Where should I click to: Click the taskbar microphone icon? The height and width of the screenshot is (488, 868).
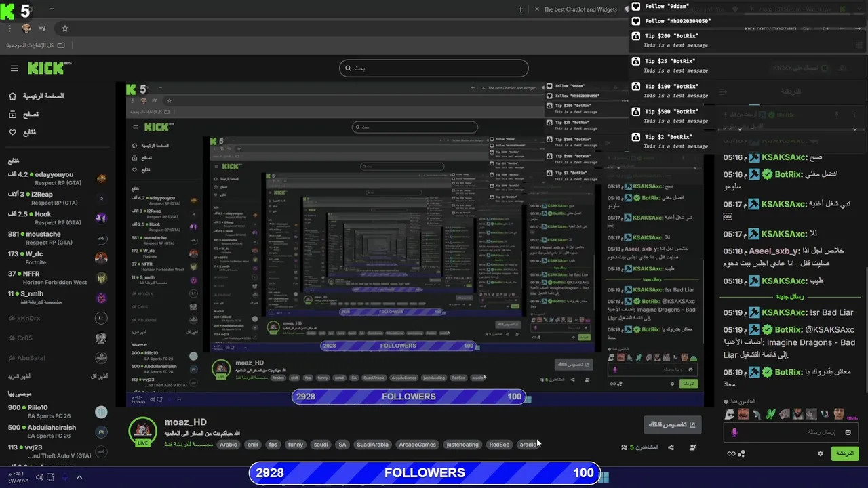[65, 477]
